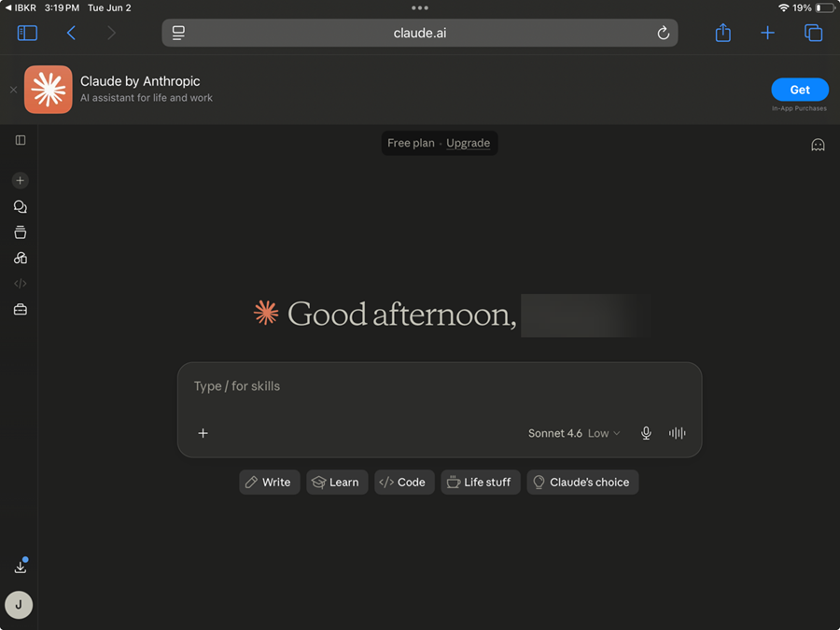Open a new Safari tab

pyautogui.click(x=767, y=34)
